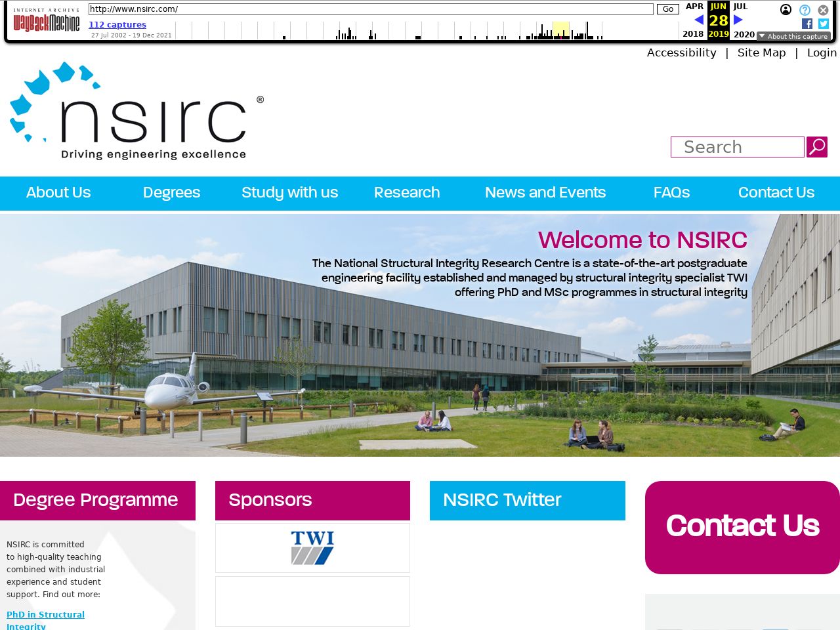Open Wayback help question icon
The image size is (840, 630).
805,10
